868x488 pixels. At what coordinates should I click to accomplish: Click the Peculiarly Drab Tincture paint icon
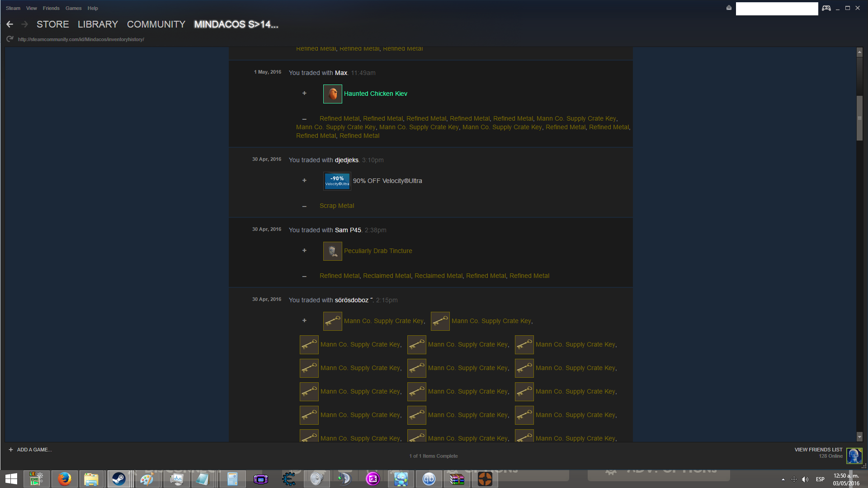pyautogui.click(x=332, y=251)
